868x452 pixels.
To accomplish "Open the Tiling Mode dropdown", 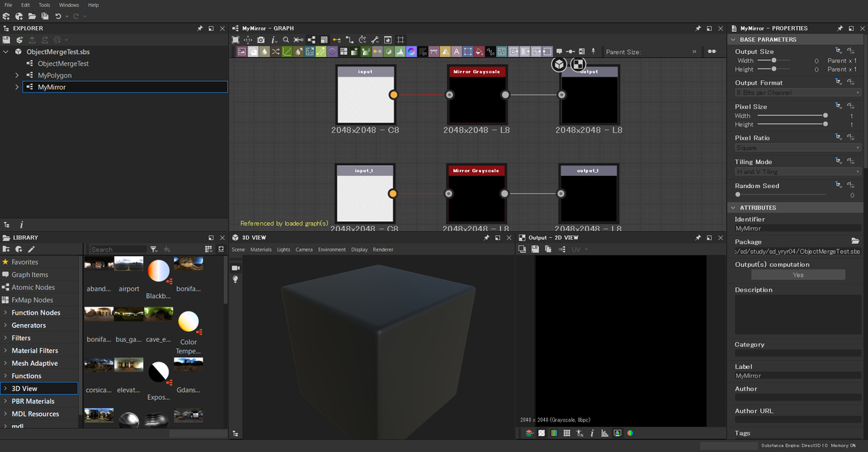I will pyautogui.click(x=798, y=172).
